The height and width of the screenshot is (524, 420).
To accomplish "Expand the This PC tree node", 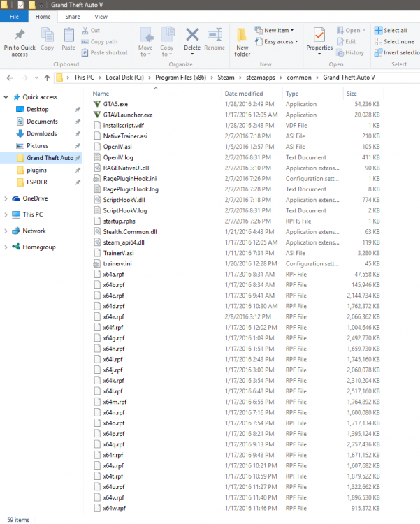I will [6, 214].
